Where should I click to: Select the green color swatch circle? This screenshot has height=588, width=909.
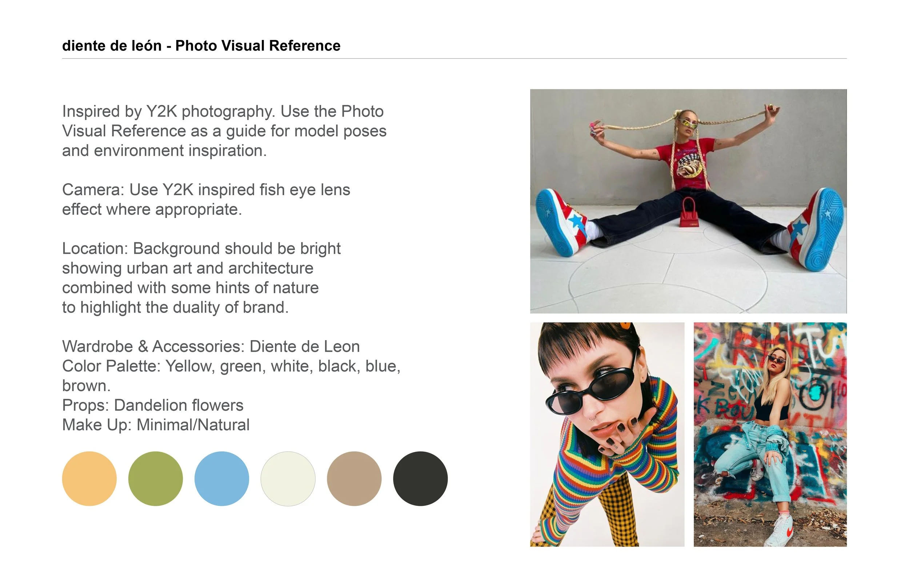[156, 479]
